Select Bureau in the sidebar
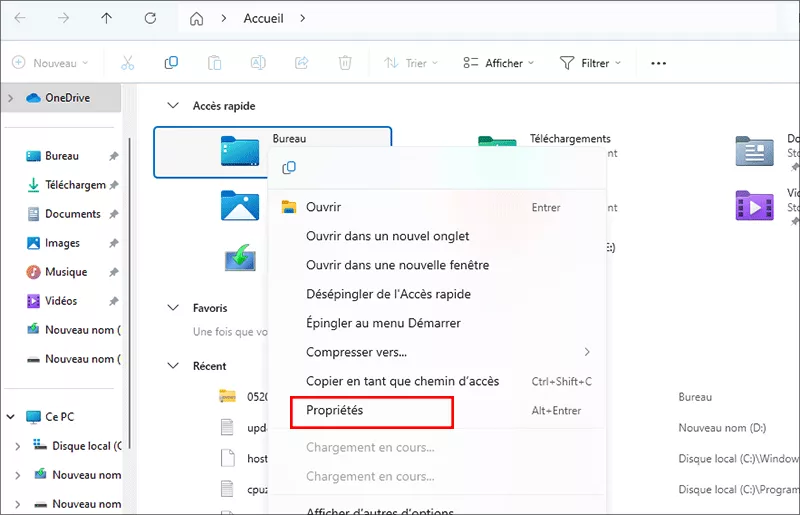This screenshot has height=515, width=800. coord(62,156)
